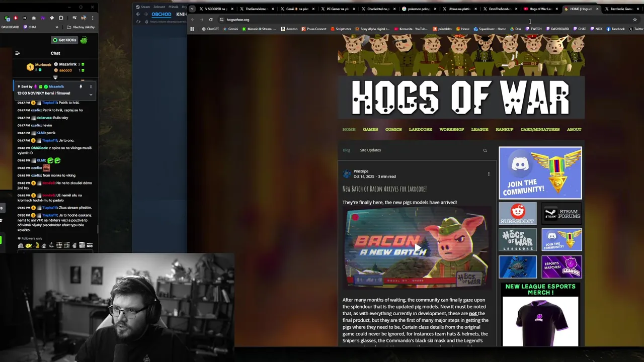Switch to the Best Indie Games tab
644x362 pixels.
(621, 9)
